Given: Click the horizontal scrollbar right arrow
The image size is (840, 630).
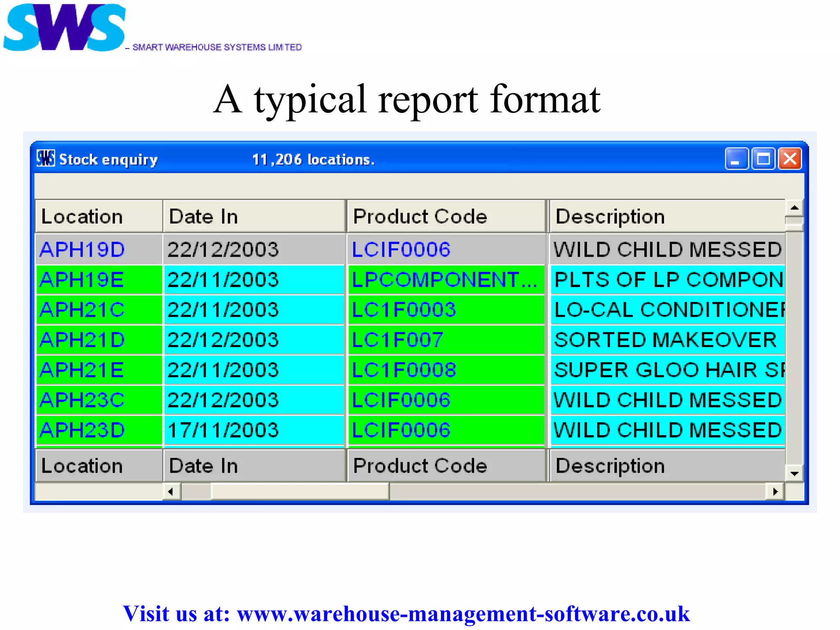Looking at the screenshot, I should (x=775, y=491).
